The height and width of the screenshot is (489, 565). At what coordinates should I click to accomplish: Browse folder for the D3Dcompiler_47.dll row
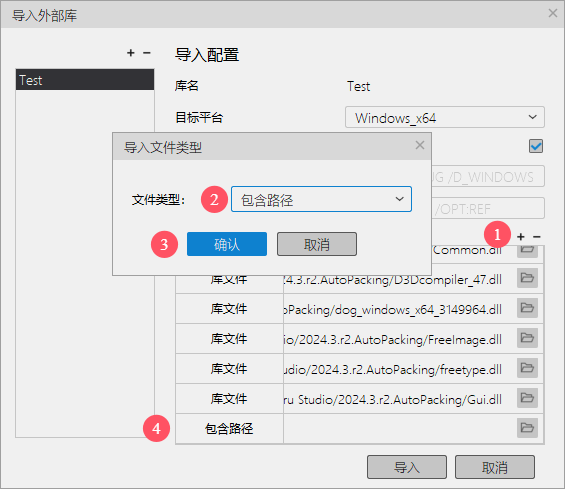[x=528, y=278]
